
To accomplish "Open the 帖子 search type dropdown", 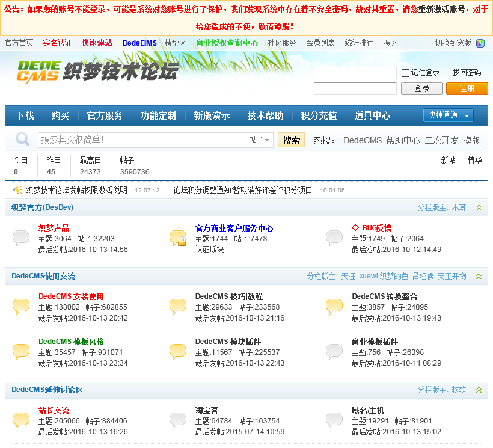I will pos(259,140).
